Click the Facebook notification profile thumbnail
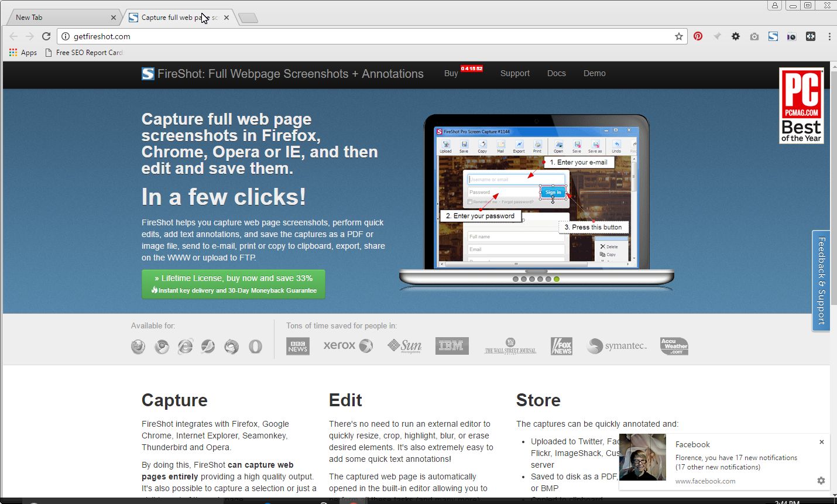The height and width of the screenshot is (504, 837). pos(643,457)
